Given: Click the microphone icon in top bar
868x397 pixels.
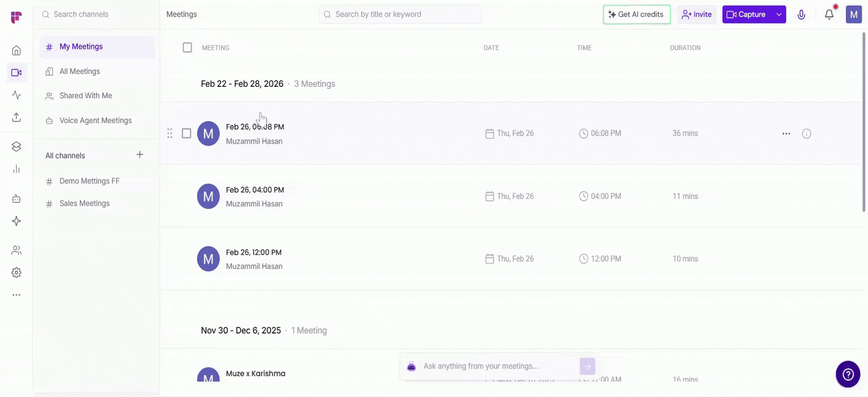Looking at the screenshot, I should (x=801, y=14).
